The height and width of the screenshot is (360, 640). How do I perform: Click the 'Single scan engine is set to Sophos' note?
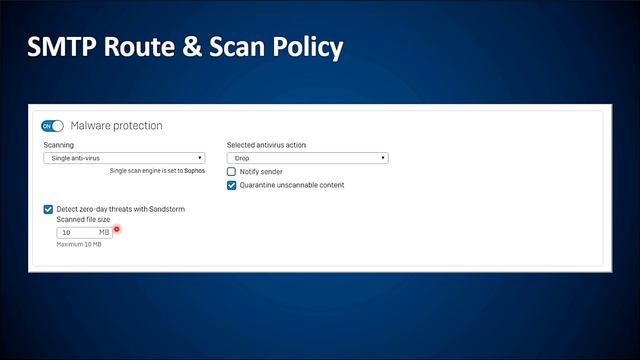coord(157,171)
